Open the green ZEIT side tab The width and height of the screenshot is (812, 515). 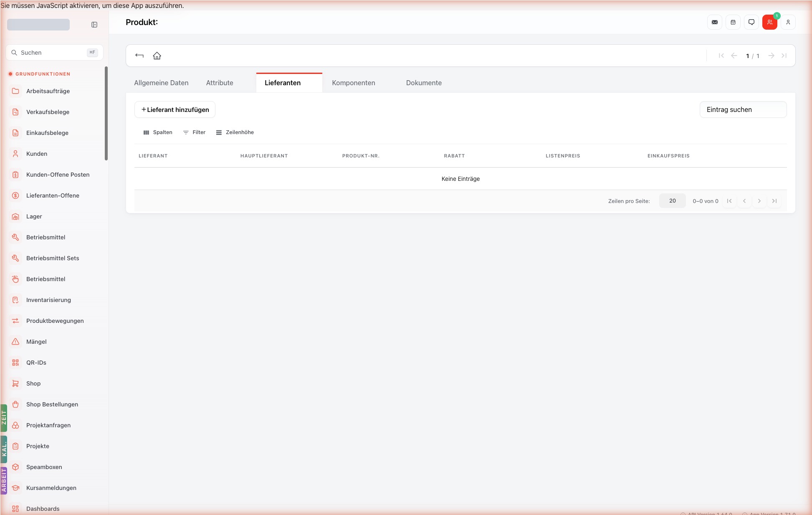click(4, 418)
